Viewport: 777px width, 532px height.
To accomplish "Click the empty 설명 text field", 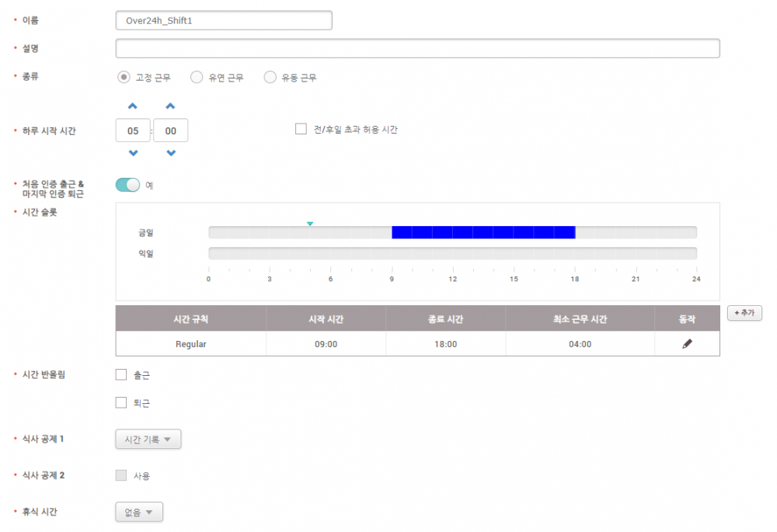I will point(417,48).
